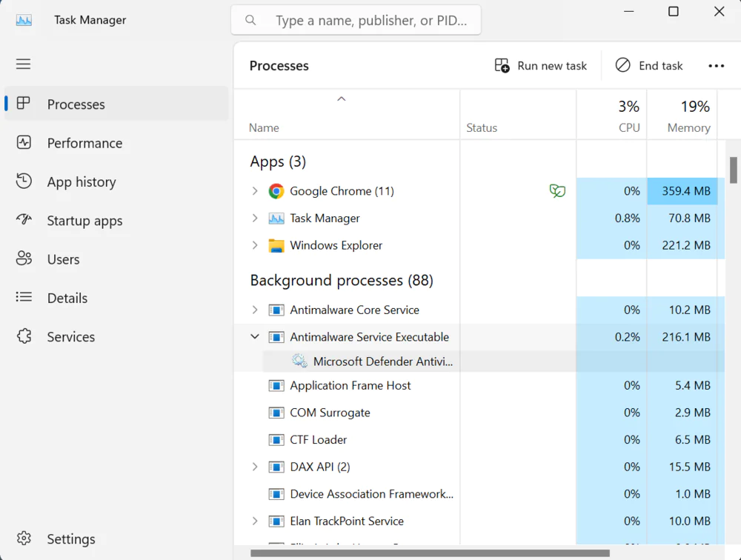Open the three-dots more options menu
The height and width of the screenshot is (560, 741).
click(716, 66)
